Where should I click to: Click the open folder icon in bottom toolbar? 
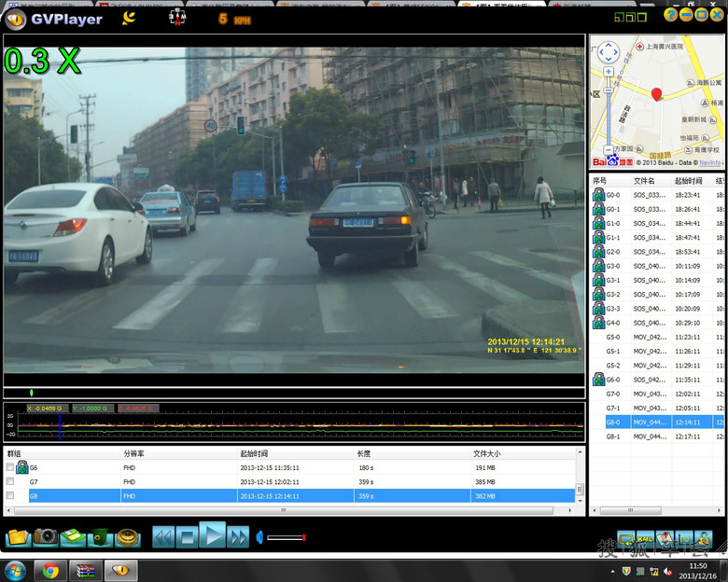18,537
